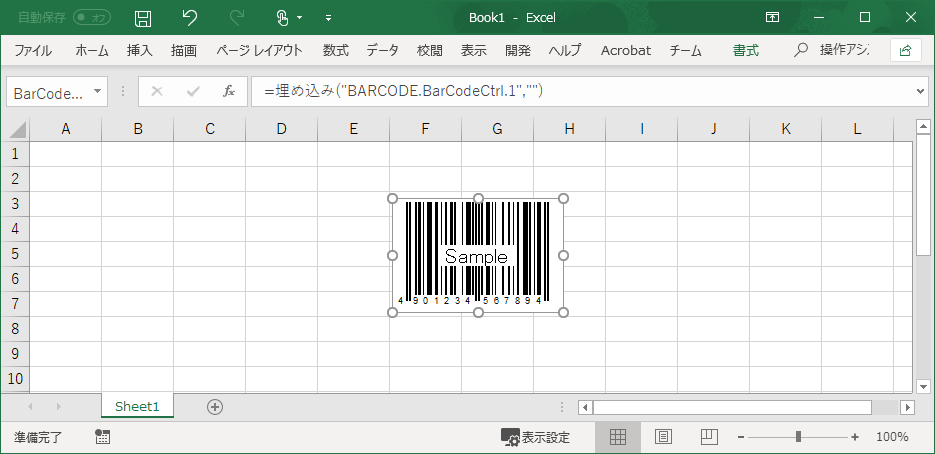This screenshot has height=454, width=935.
Task: Toggle touch/mouse mode icon
Action: click(283, 18)
